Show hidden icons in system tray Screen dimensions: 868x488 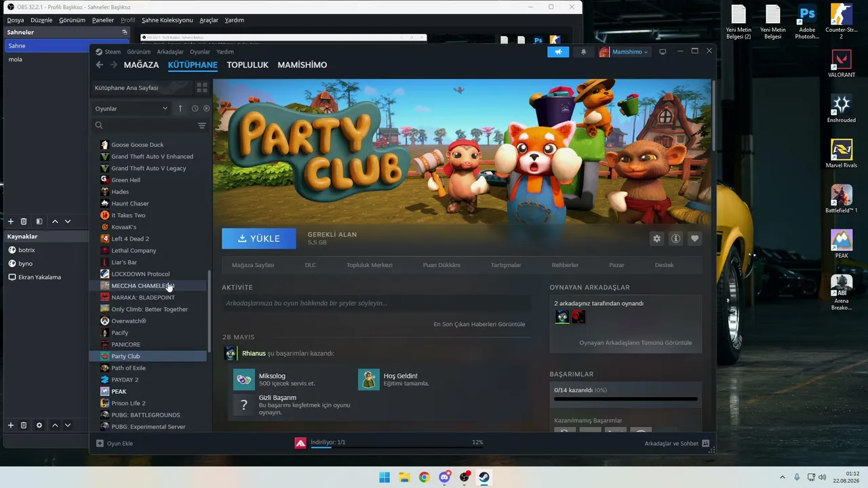coord(782,477)
